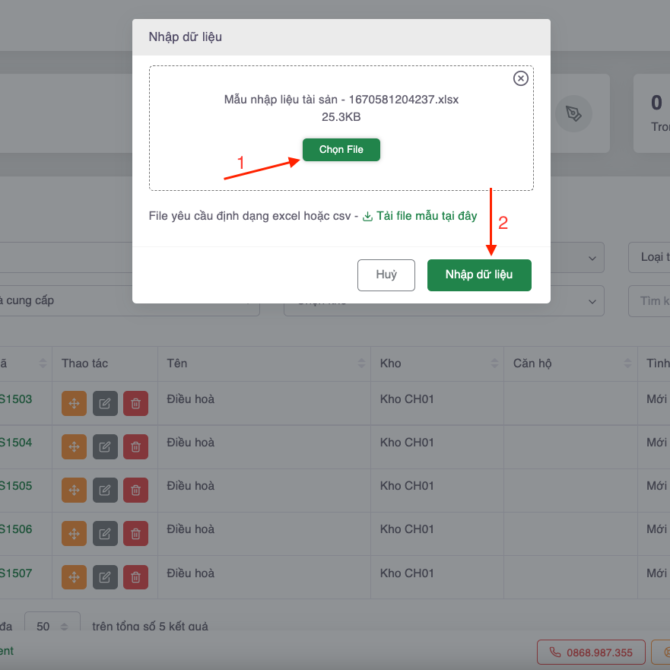670x670 pixels.
Task: Click the pen icon in the stat card
Action: pos(573,113)
